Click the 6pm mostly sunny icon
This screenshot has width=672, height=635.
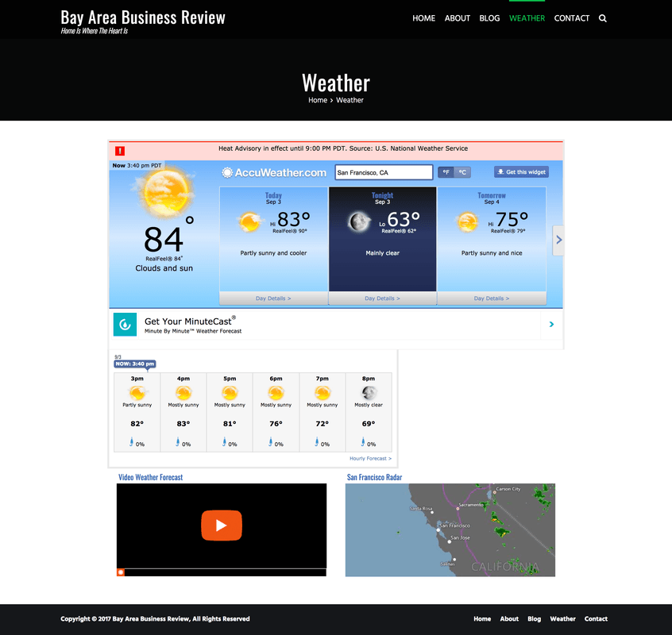click(x=276, y=392)
